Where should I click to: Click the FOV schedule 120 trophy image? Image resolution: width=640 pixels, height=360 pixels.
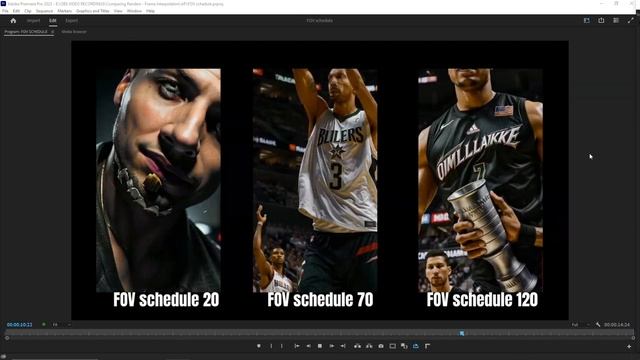click(480, 180)
